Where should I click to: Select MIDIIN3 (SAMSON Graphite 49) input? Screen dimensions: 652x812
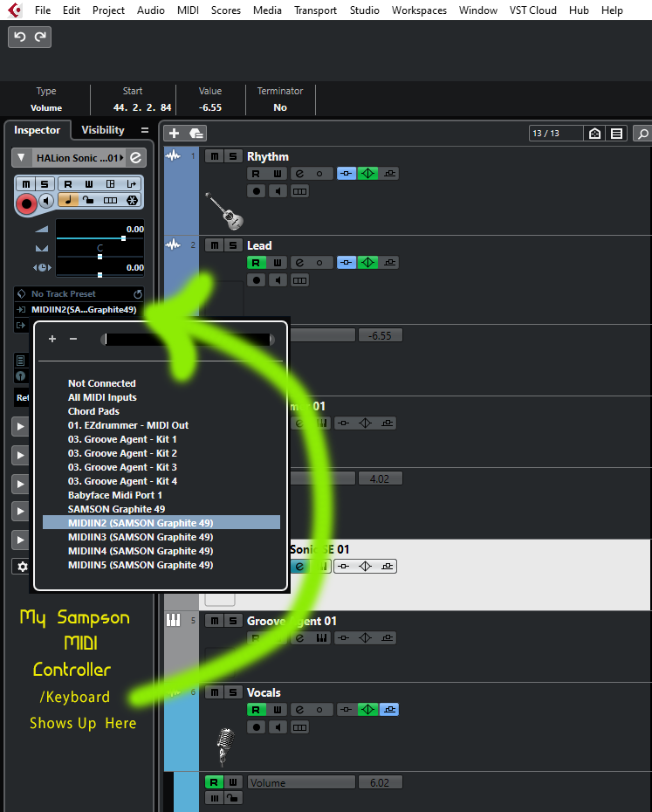click(x=161, y=537)
